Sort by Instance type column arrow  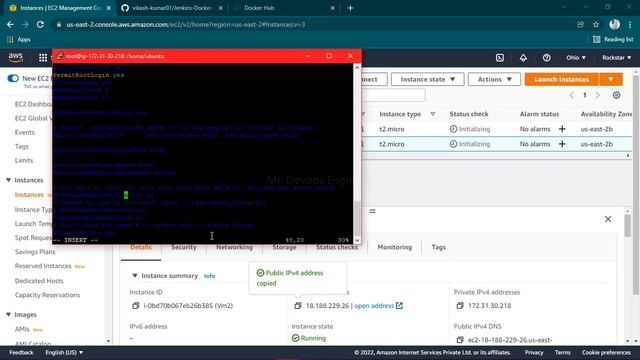click(433, 114)
